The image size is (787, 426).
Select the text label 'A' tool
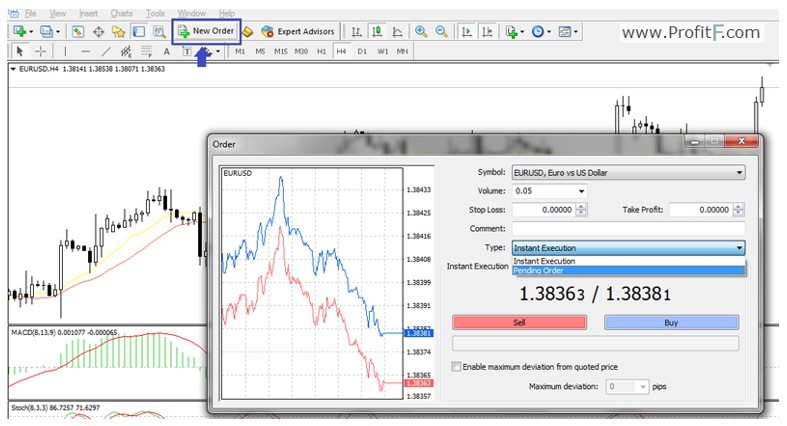[x=167, y=50]
